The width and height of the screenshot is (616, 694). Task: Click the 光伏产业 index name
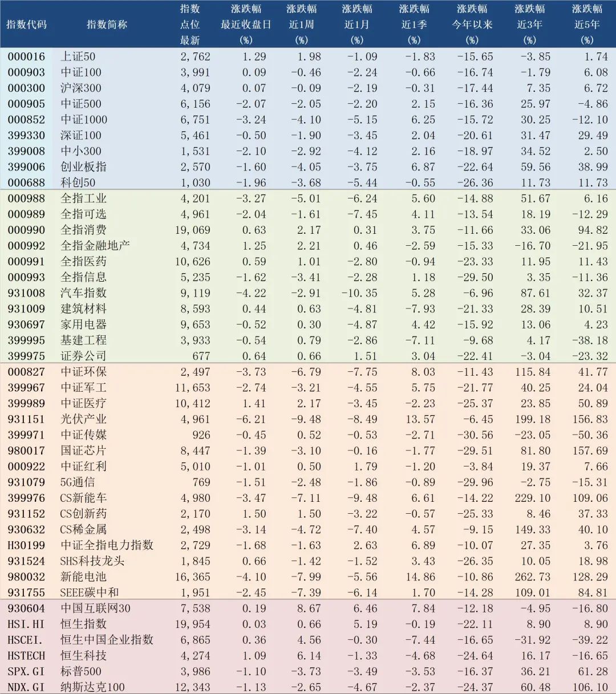click(83, 419)
